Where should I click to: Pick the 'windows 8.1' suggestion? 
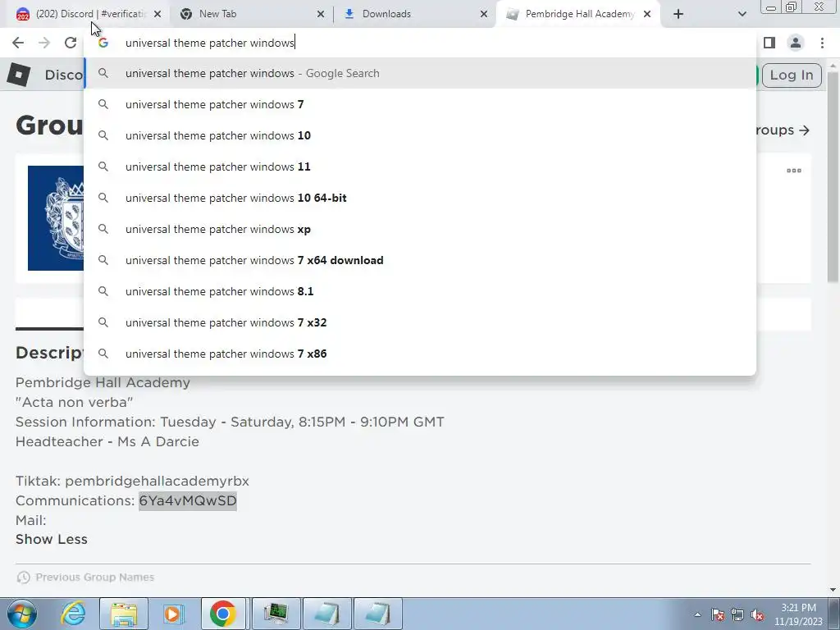click(421, 291)
